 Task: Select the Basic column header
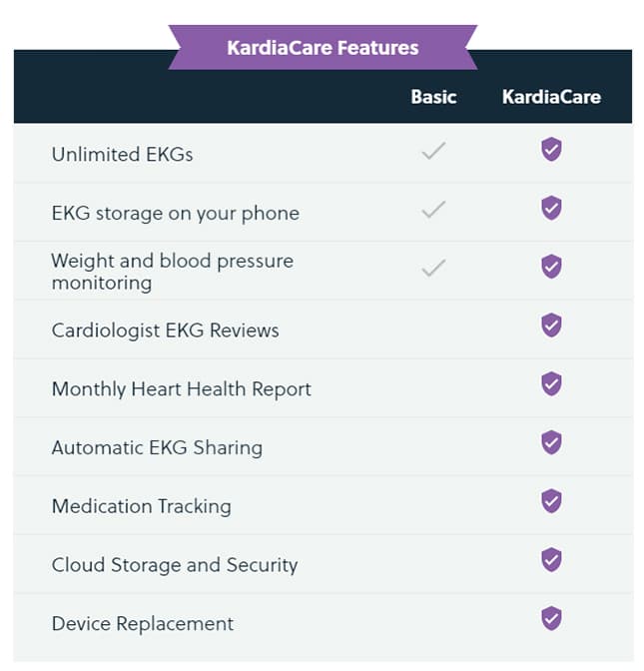click(433, 97)
